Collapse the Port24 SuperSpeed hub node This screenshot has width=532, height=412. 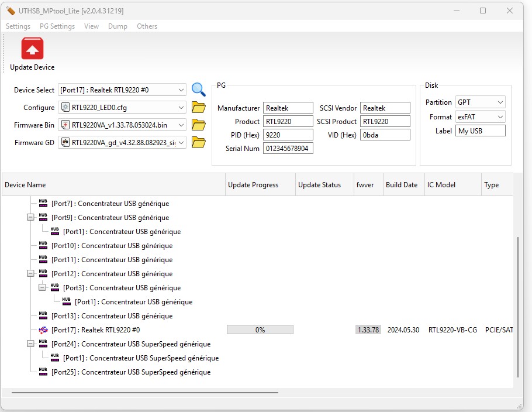point(30,344)
